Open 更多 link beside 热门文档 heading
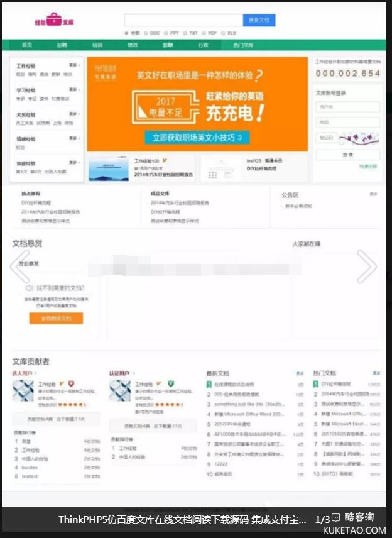This screenshot has height=538, width=392. pyautogui.click(x=376, y=373)
